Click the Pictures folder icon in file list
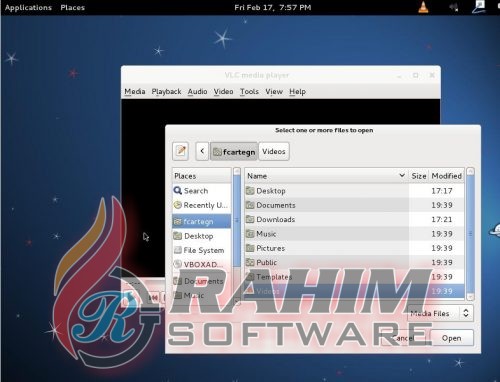The image size is (500, 382). tap(250, 248)
